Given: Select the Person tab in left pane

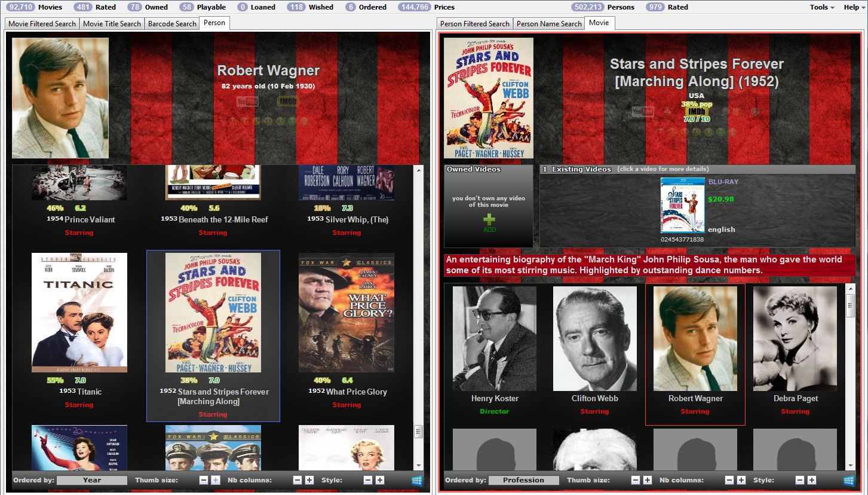Looking at the screenshot, I should point(214,23).
